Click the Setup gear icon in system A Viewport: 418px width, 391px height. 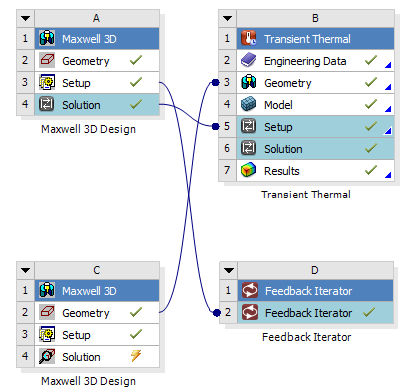coord(47,83)
